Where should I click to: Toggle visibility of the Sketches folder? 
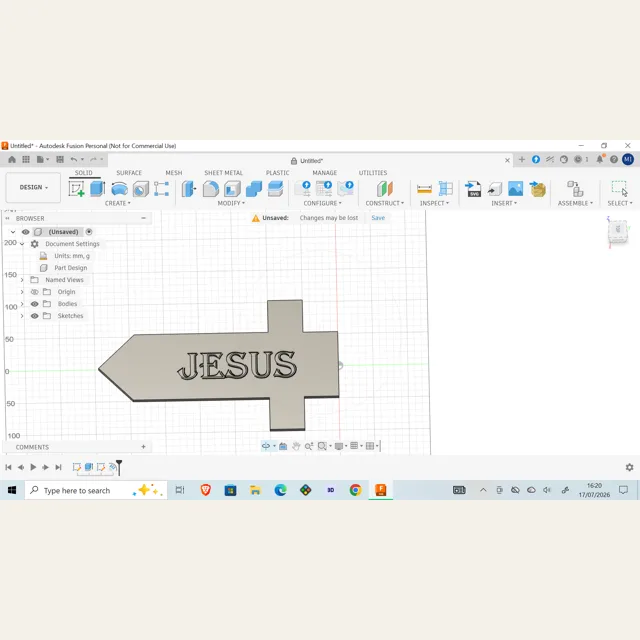pyautogui.click(x=35, y=316)
